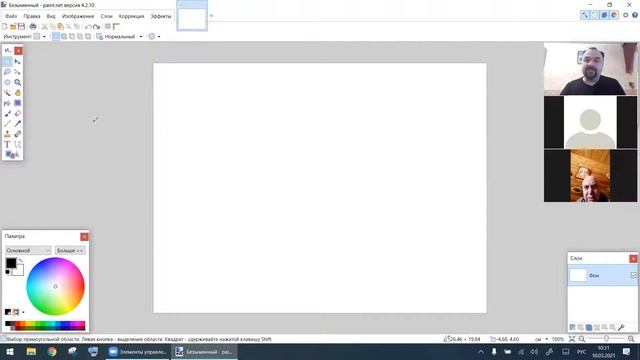Select the Paintbrush tool

click(7, 113)
